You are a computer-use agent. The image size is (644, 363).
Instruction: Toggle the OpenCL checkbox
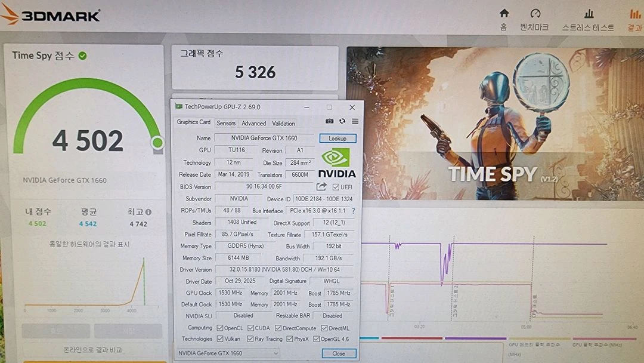tap(219, 328)
